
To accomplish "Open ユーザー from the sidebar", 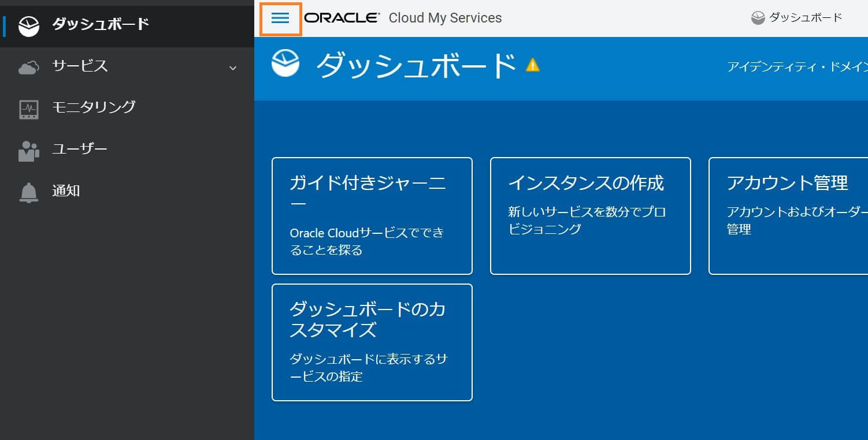I will [127, 149].
